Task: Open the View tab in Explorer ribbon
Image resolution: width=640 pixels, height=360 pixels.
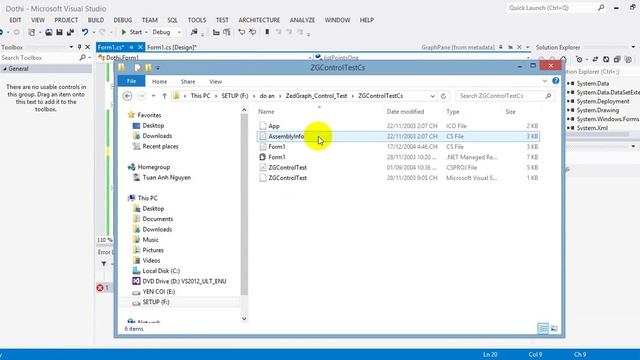Action: [216, 82]
